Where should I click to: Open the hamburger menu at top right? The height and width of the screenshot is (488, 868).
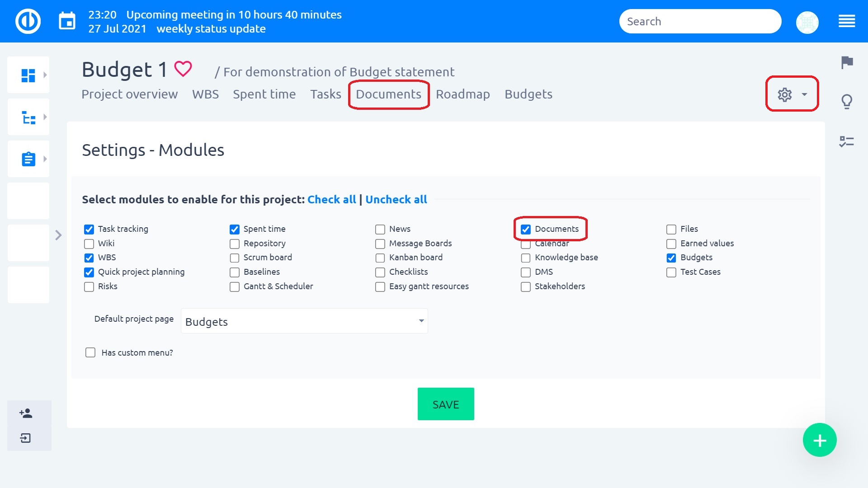(846, 21)
